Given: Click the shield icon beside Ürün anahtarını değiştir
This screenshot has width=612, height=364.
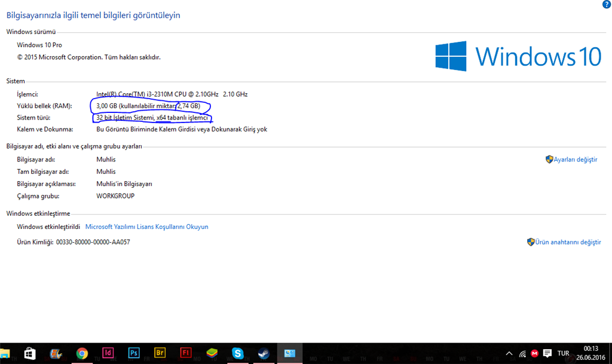Looking at the screenshot, I should coord(531,242).
